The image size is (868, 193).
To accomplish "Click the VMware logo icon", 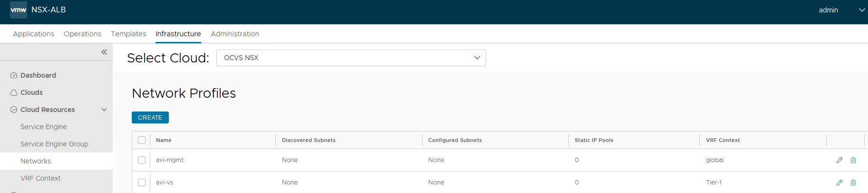I will coord(19,10).
